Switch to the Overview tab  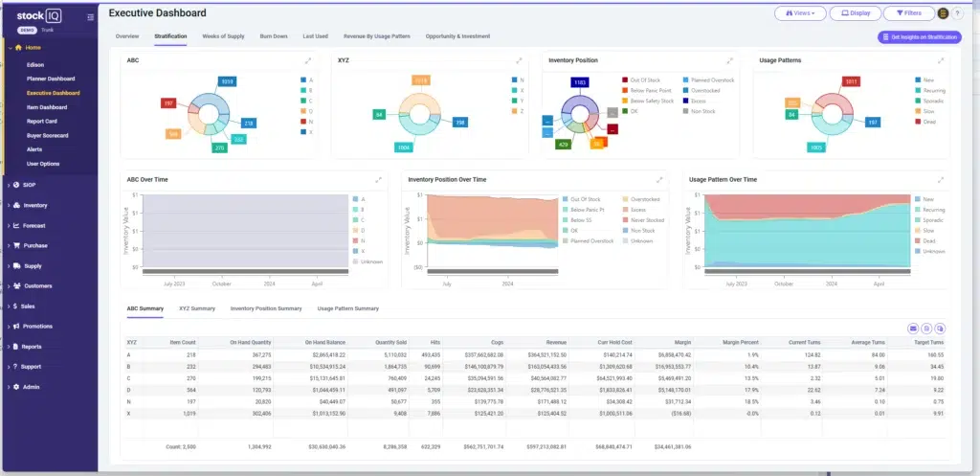click(127, 36)
